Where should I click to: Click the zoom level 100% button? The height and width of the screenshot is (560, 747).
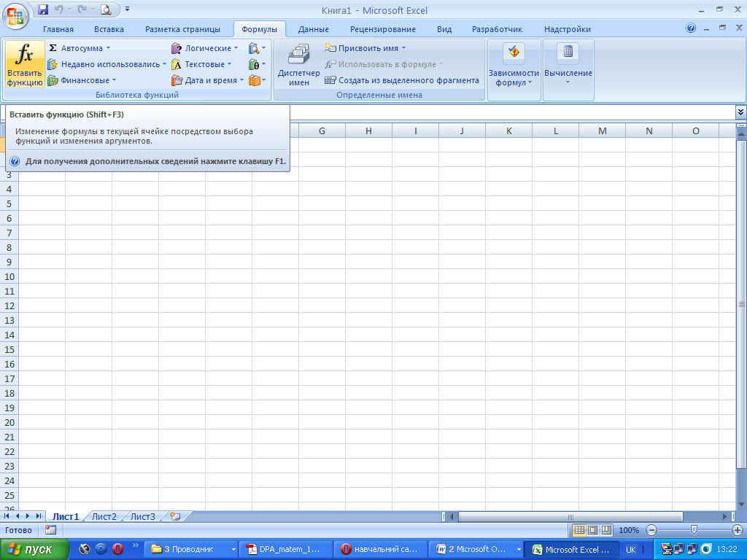(x=629, y=530)
